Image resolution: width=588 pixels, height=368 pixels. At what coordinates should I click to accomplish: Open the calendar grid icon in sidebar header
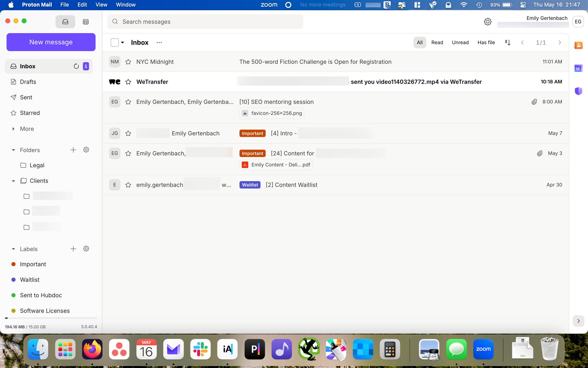click(x=86, y=22)
